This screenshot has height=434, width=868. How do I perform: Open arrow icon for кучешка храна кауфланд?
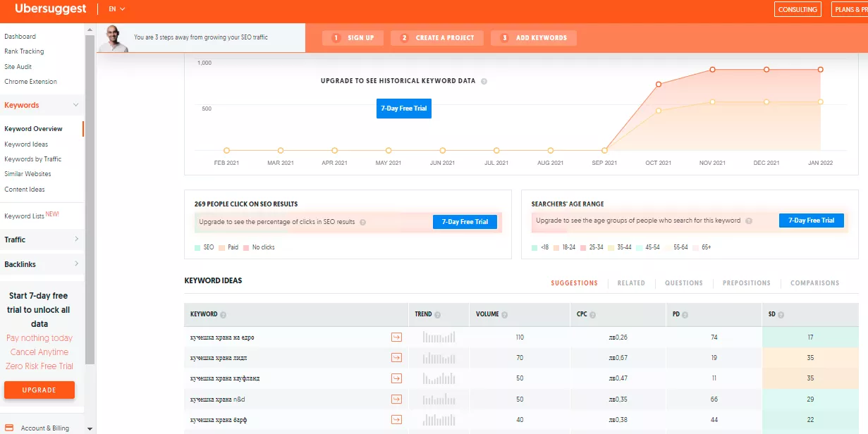(x=396, y=378)
